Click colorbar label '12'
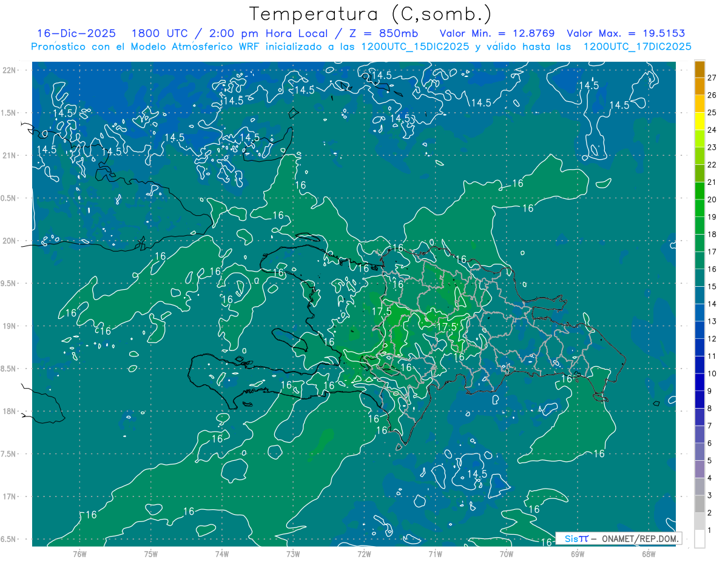The width and height of the screenshot is (728, 562). (x=712, y=339)
